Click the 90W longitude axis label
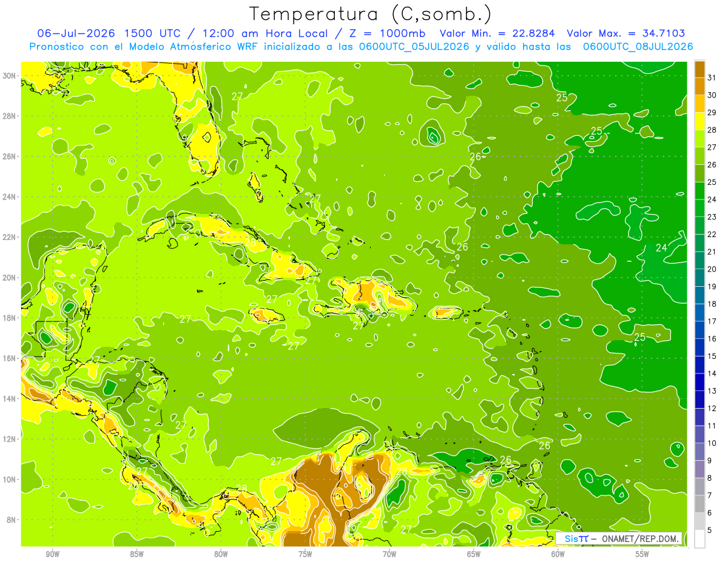 (53, 555)
